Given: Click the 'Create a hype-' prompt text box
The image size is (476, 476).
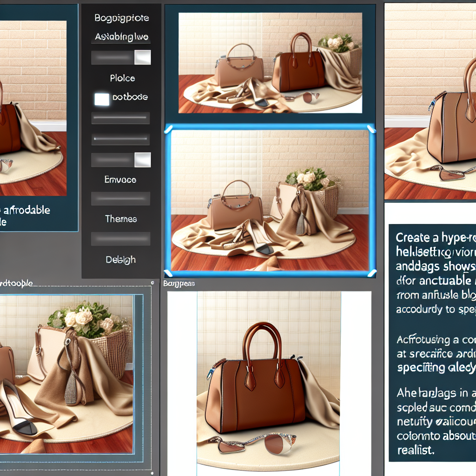Looking at the screenshot, I should click(431, 344).
